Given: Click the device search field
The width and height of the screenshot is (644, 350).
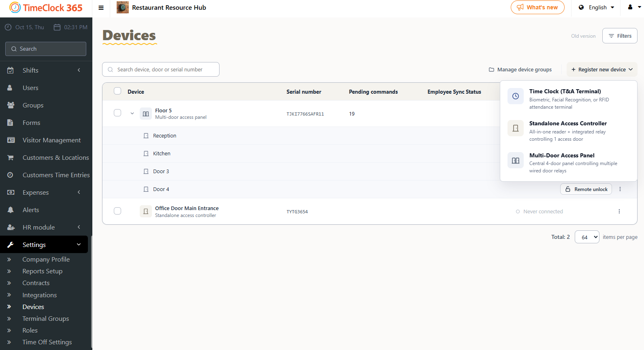Looking at the screenshot, I should pos(161,69).
